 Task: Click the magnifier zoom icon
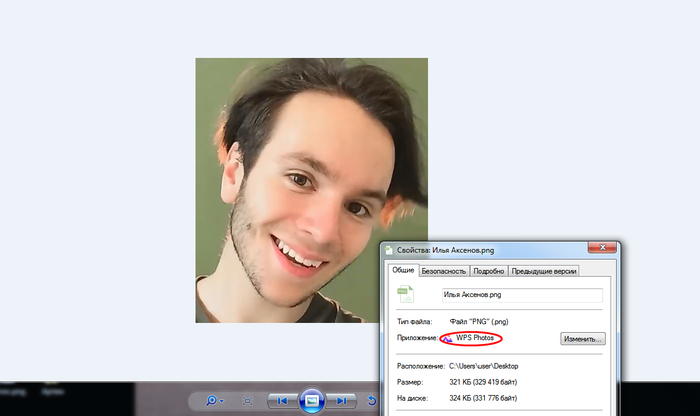pos(211,400)
